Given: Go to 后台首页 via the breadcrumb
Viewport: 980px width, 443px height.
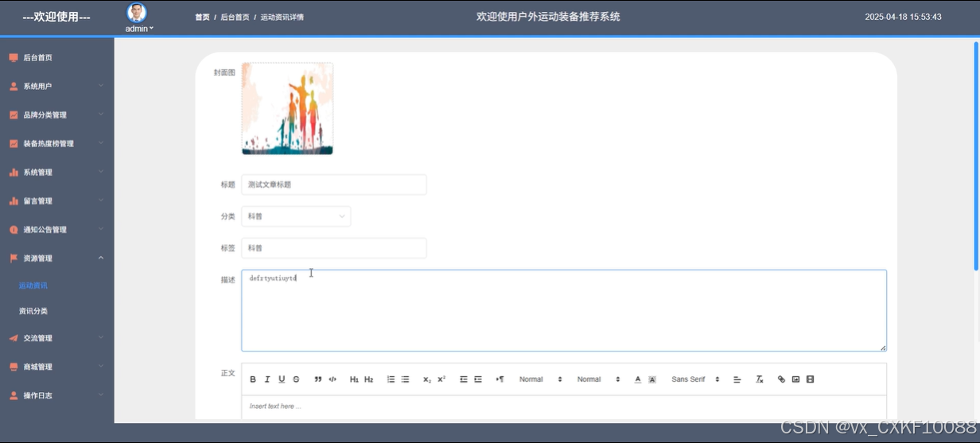Looking at the screenshot, I should pos(235,17).
